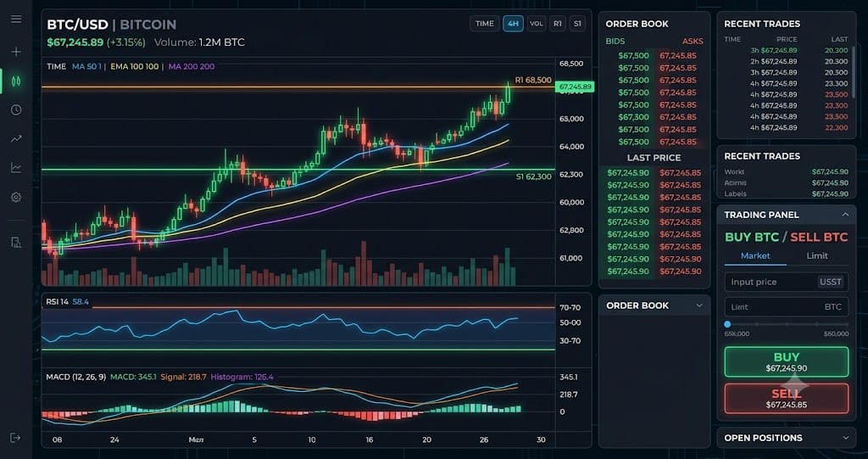Click the BIDS column header

pos(615,42)
